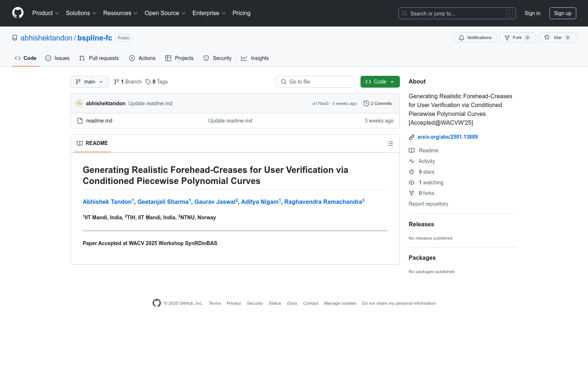
Task: Click the Search or jump to field
Action: [x=457, y=13]
